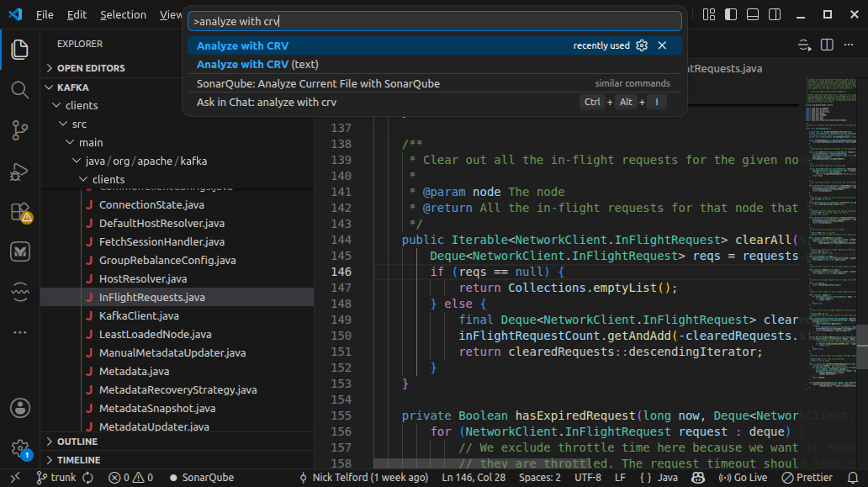Open LeastLoadedNode.java file
This screenshot has height=487, width=868.
click(177, 334)
